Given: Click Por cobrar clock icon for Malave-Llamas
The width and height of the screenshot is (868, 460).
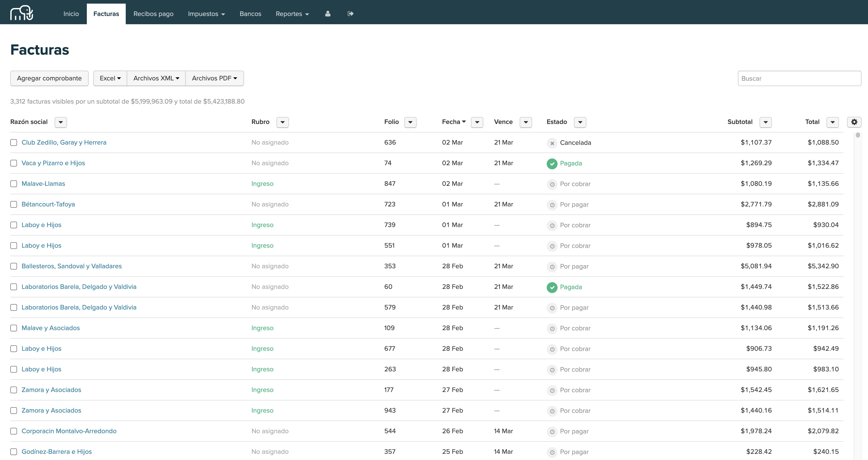Looking at the screenshot, I should (552, 184).
